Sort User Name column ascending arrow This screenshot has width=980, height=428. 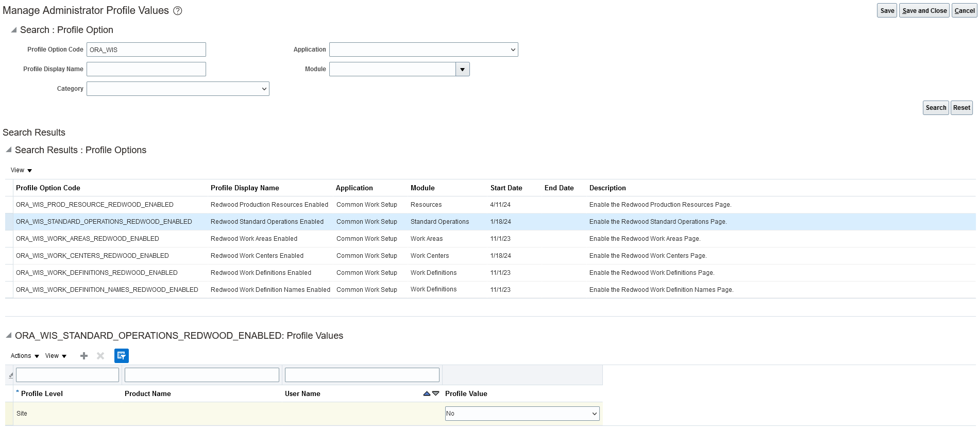click(x=427, y=393)
